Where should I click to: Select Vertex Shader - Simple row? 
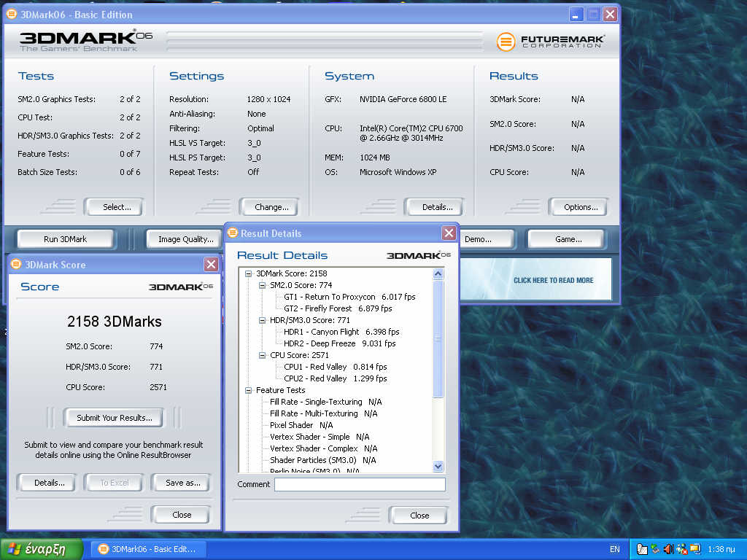click(x=320, y=437)
